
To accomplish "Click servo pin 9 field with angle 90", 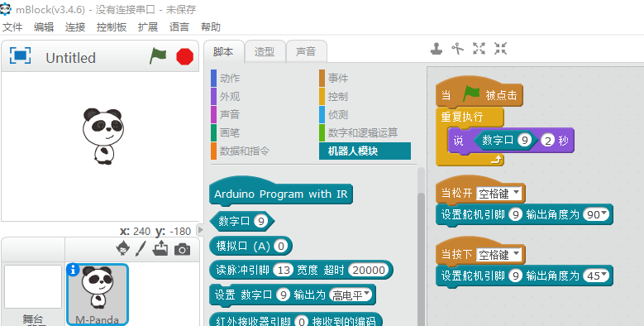I will [515, 214].
